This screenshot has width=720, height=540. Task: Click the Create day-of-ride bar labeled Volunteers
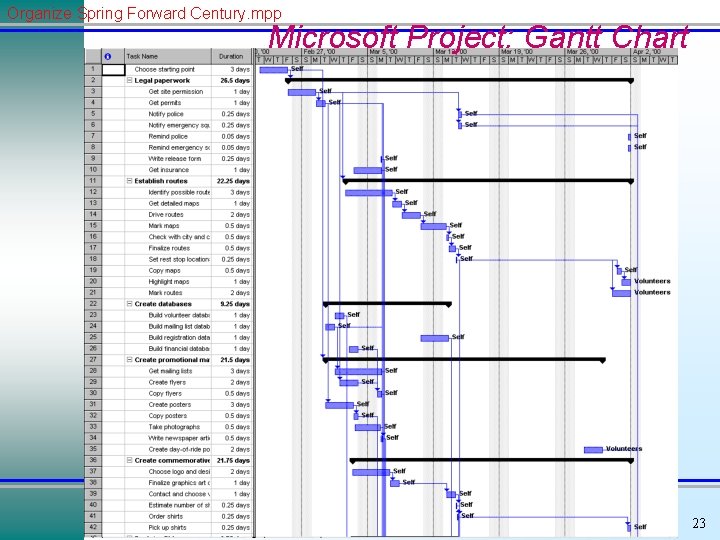(593, 450)
